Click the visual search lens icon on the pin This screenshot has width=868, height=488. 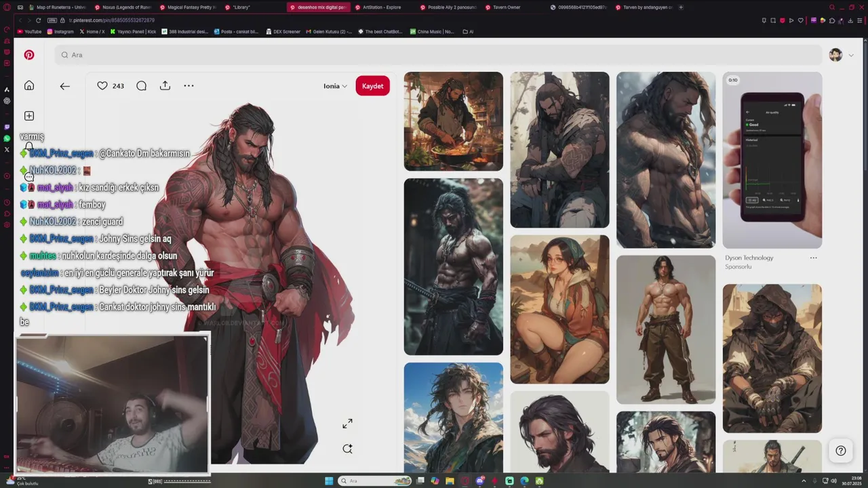point(347,449)
